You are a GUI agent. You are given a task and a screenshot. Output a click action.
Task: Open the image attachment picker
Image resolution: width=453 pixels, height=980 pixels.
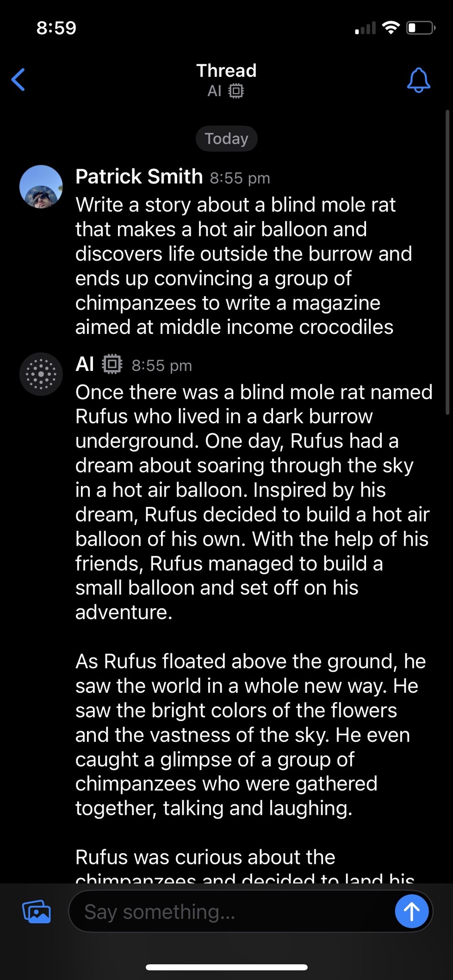point(37,912)
